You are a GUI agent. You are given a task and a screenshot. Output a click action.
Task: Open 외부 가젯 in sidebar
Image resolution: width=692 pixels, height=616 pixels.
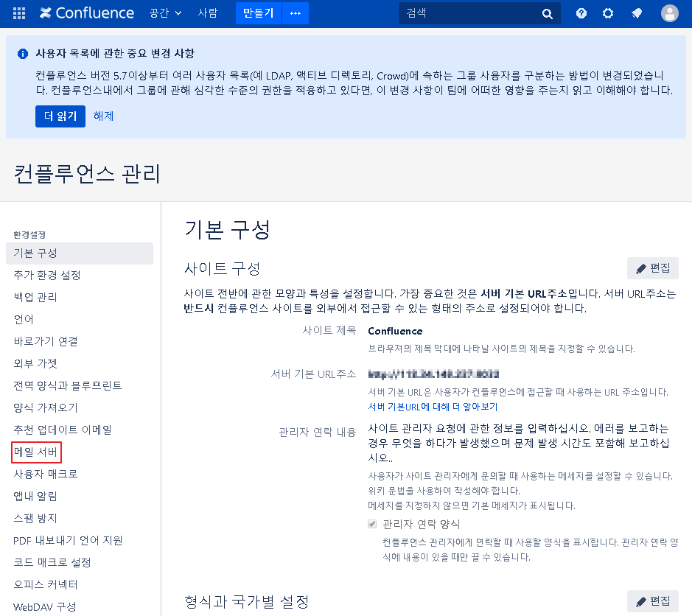tap(35, 363)
